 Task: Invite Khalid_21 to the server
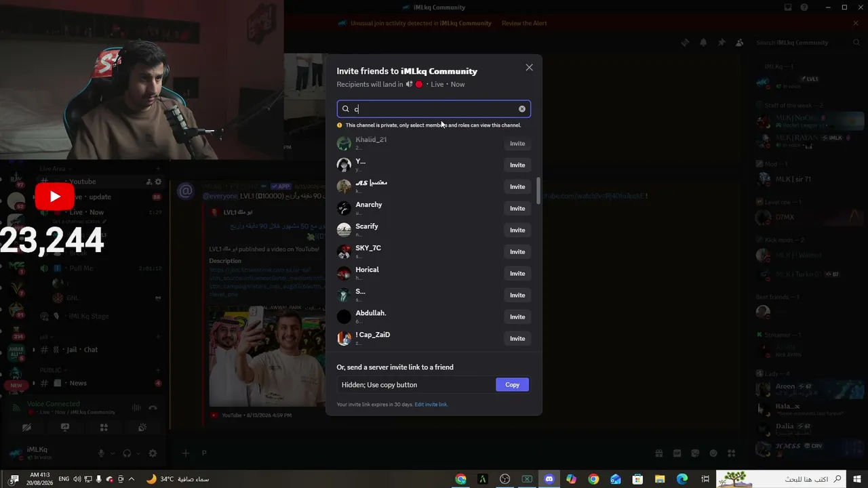[x=517, y=144]
